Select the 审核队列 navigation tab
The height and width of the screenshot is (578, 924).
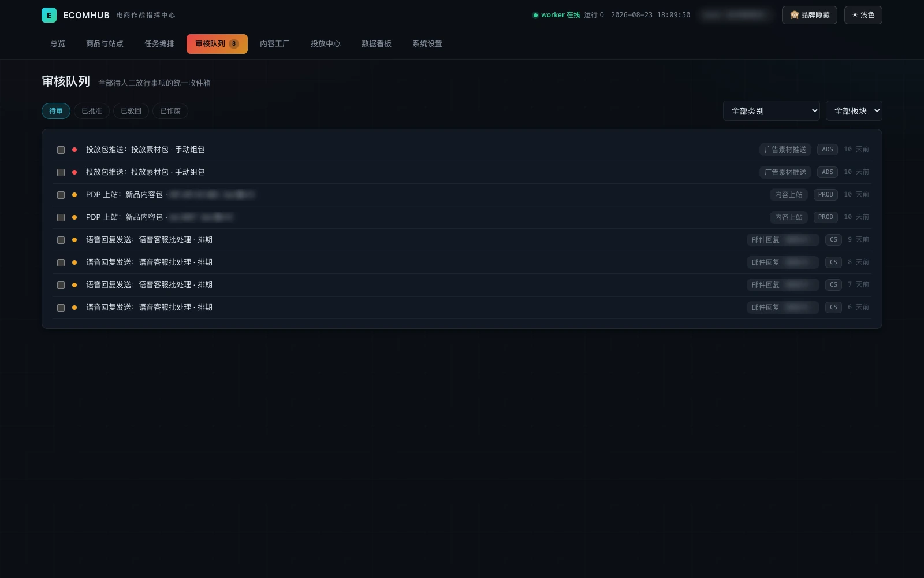point(217,44)
